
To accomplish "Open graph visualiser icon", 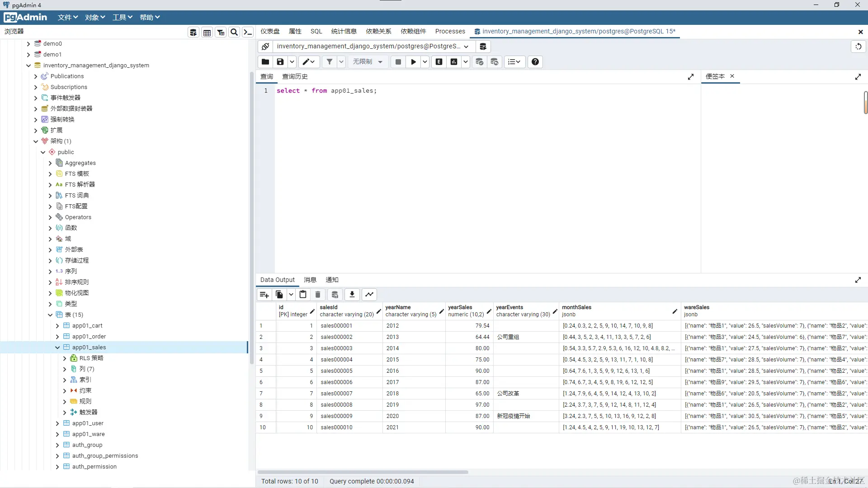I will [369, 295].
